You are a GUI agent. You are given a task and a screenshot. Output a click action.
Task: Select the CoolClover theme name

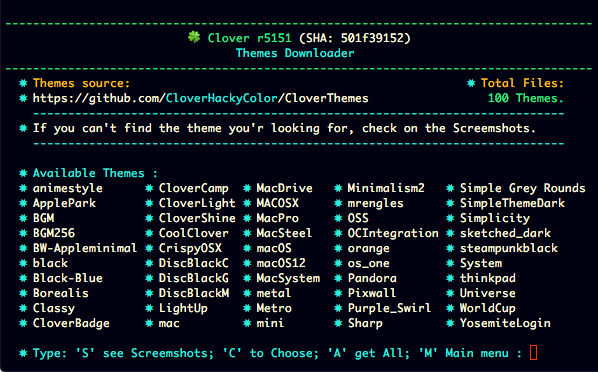point(194,233)
